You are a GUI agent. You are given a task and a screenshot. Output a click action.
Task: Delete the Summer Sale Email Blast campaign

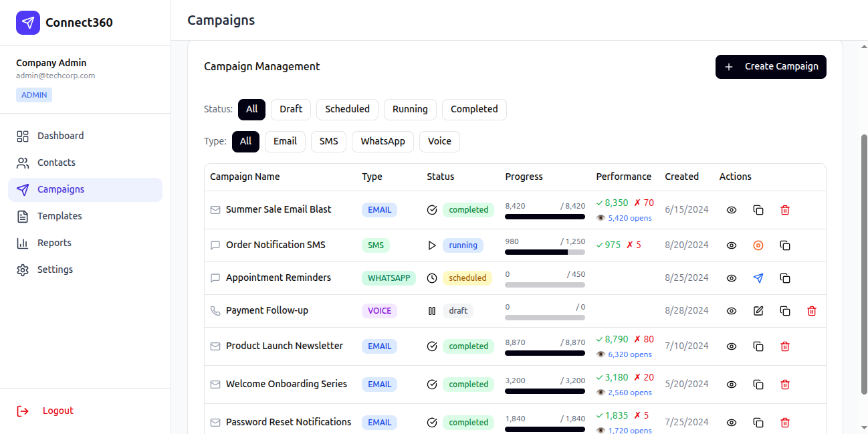point(785,210)
